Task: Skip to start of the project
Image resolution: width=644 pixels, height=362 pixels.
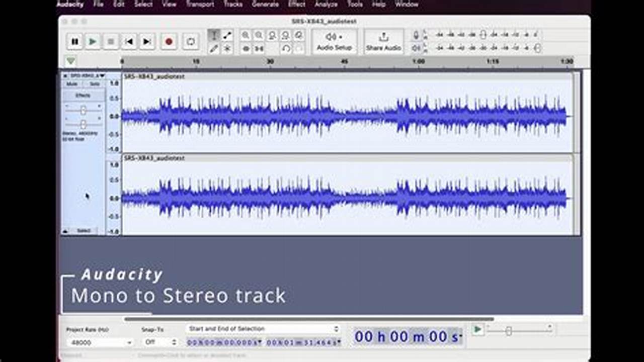Action: [x=129, y=42]
